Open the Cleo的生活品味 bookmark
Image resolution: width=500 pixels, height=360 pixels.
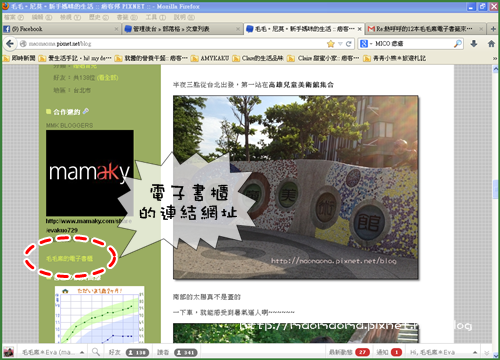coord(258,58)
